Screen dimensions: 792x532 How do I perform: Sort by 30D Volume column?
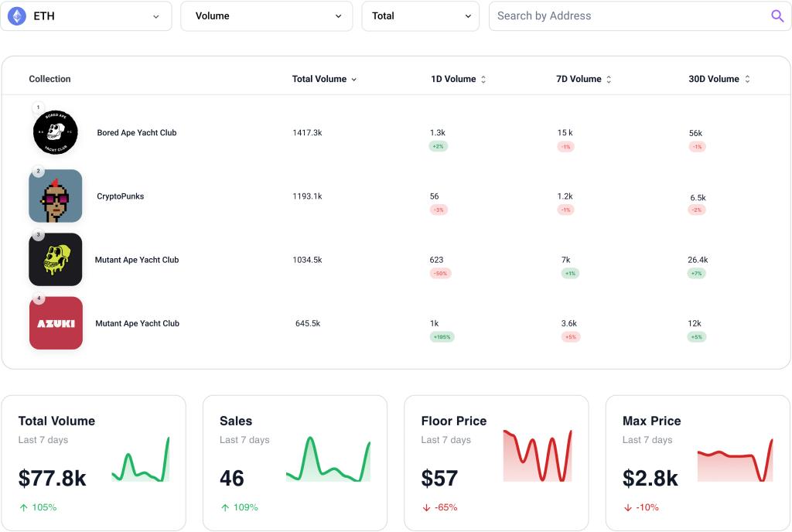[719, 79]
